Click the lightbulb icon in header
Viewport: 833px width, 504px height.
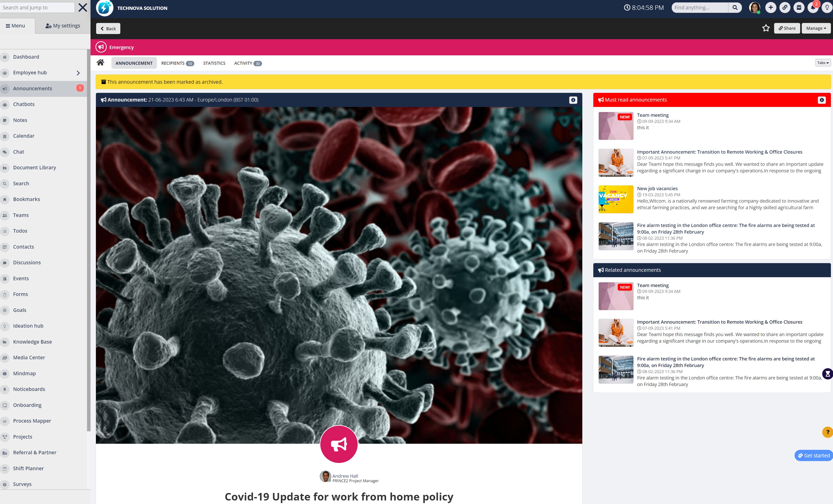(827, 8)
